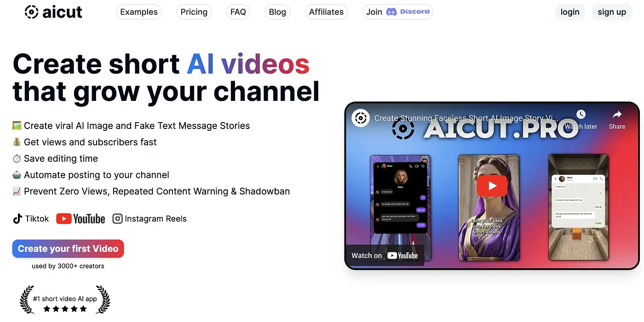Click the robot emoji beside Automate posting

(17, 175)
